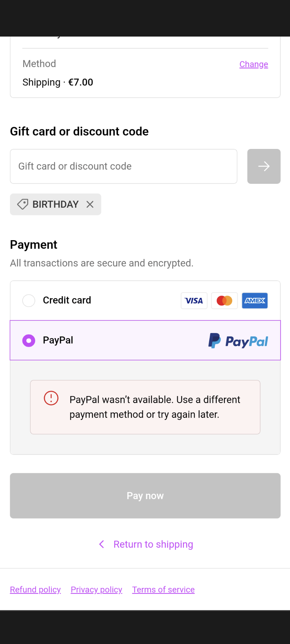
Task: Click the discount tag icon beside BIRTHDAY
Action: [23, 204]
